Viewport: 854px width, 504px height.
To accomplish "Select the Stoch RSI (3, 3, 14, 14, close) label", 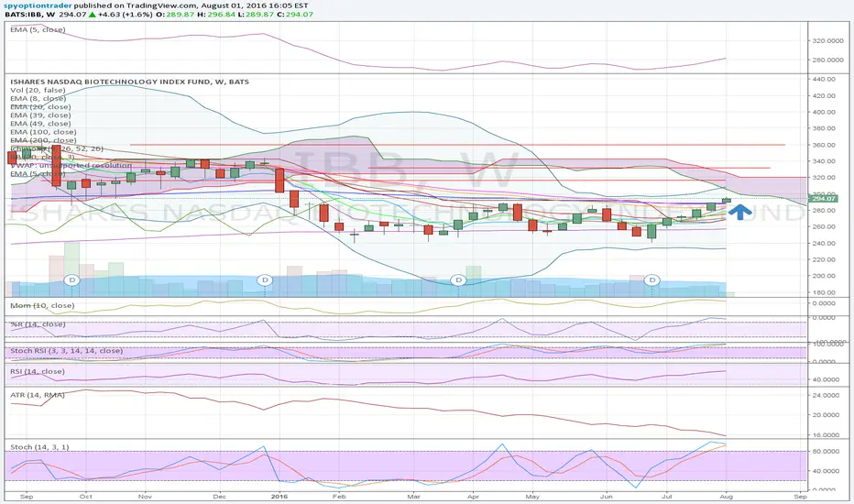I will (x=67, y=351).
